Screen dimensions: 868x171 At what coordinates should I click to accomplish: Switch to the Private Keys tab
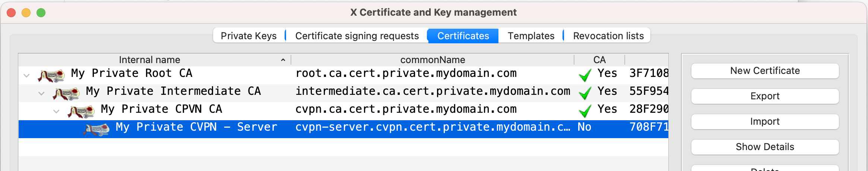(249, 36)
